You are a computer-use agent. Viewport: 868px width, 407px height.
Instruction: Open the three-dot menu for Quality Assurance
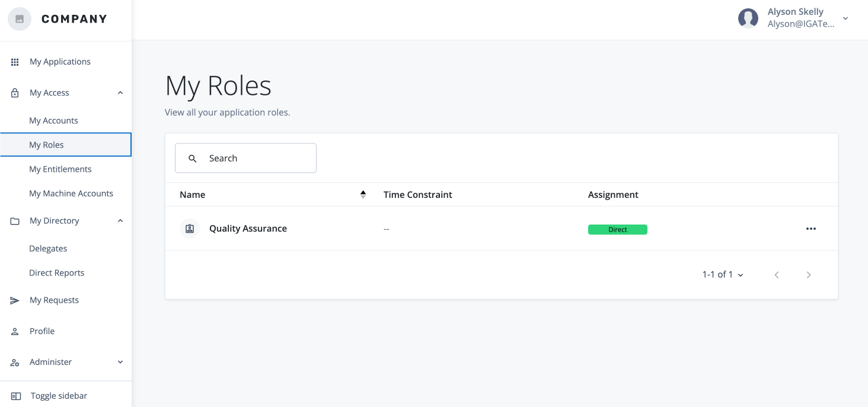pyautogui.click(x=810, y=229)
